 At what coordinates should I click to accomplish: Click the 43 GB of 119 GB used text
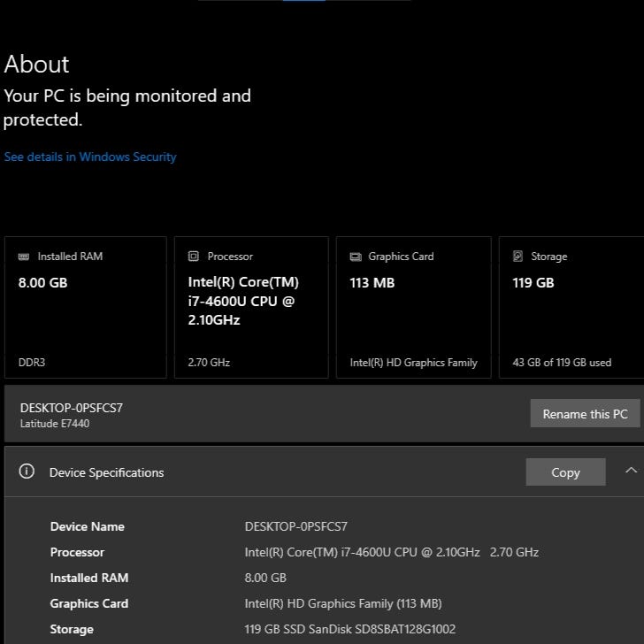coord(562,363)
